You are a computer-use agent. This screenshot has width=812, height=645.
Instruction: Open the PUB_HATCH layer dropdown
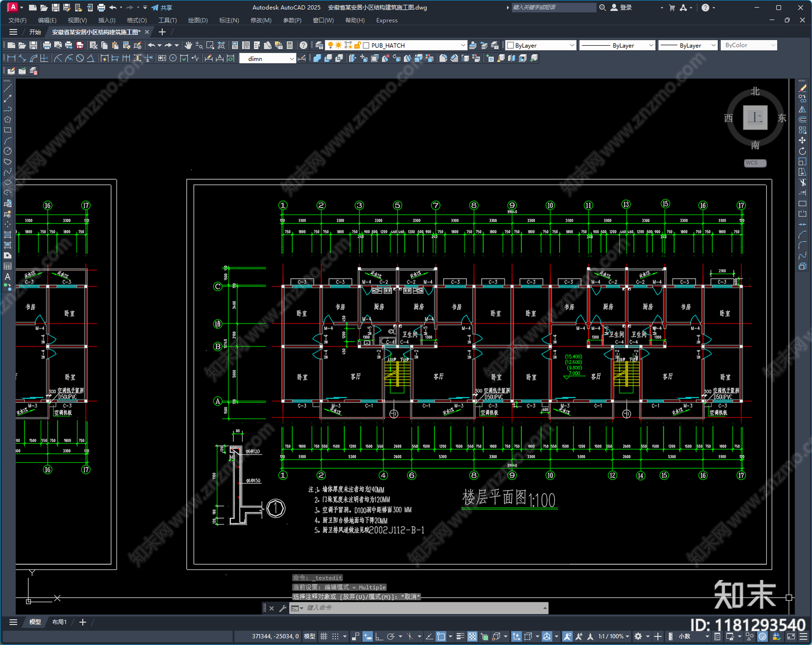coord(463,45)
